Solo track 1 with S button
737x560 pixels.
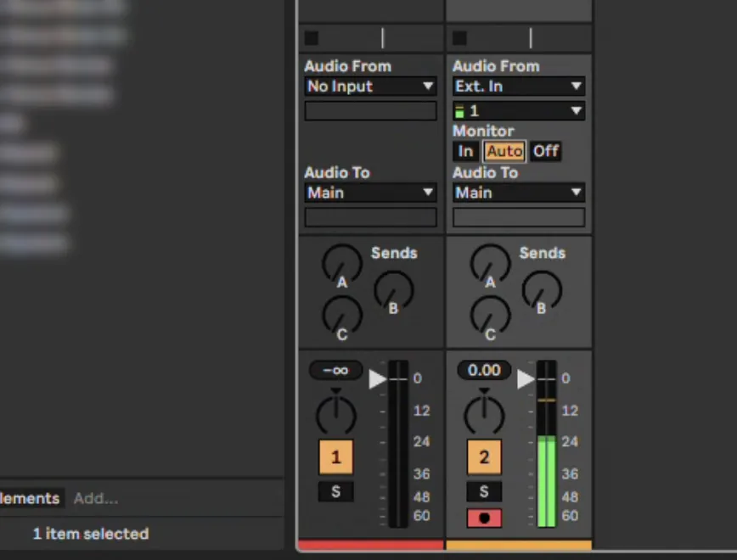pos(335,491)
